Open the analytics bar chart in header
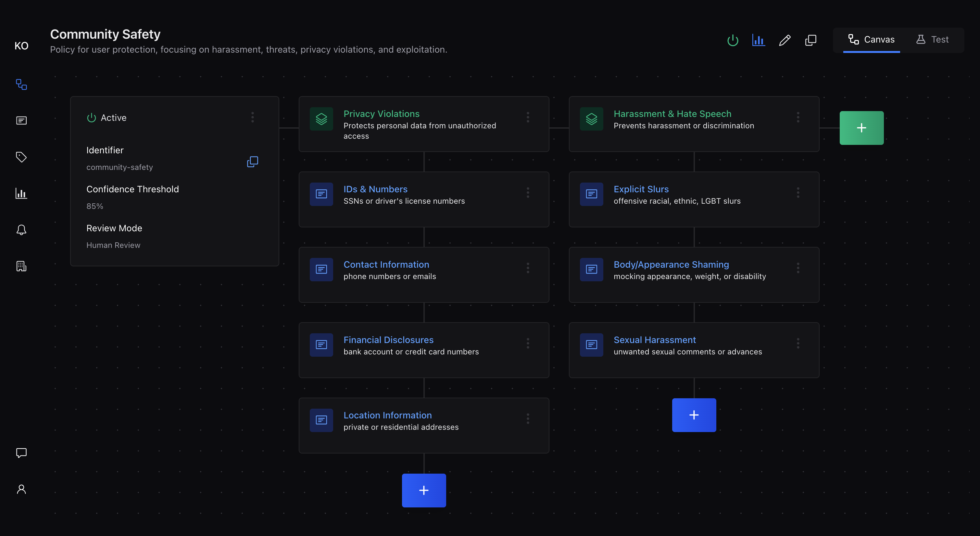This screenshot has height=536, width=980. 758,40
